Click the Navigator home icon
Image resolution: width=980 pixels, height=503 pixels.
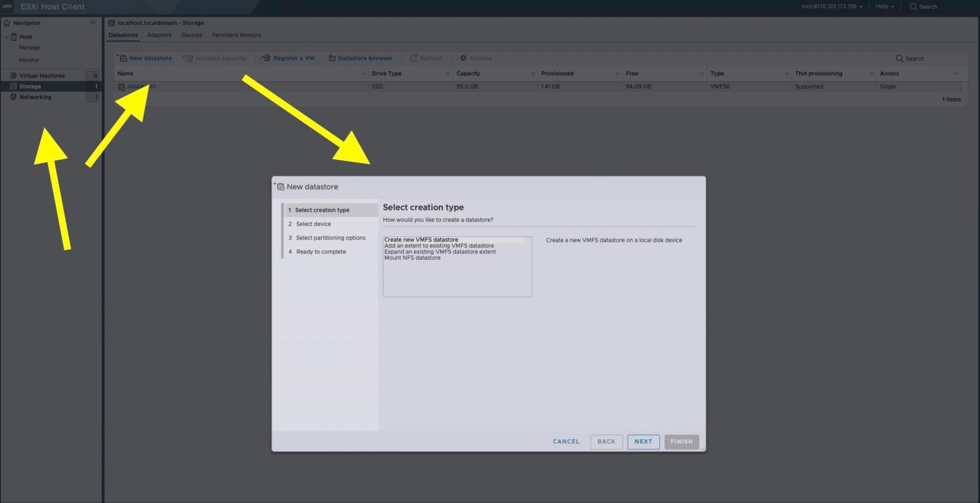[7, 23]
